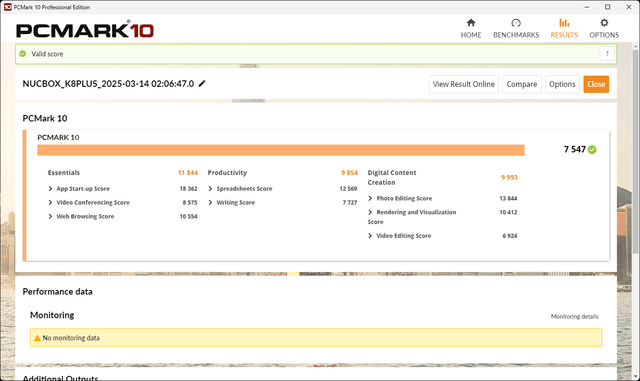Expand Writing Score details
Viewport: 640px width, 381px height.
point(210,203)
